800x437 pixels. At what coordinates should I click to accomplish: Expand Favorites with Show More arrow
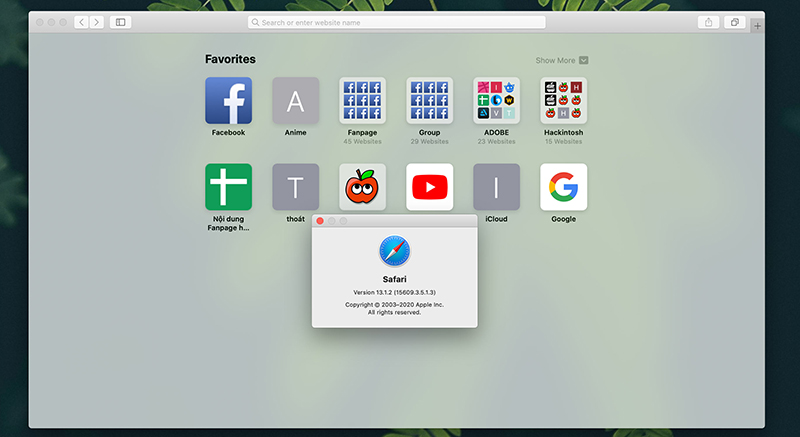pos(584,60)
